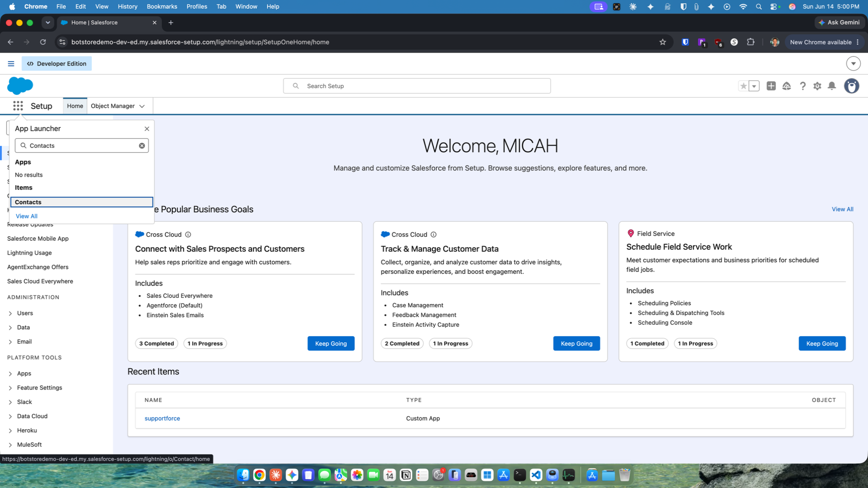Click Keep Going on Customer Data card
The image size is (868, 488).
click(x=576, y=343)
